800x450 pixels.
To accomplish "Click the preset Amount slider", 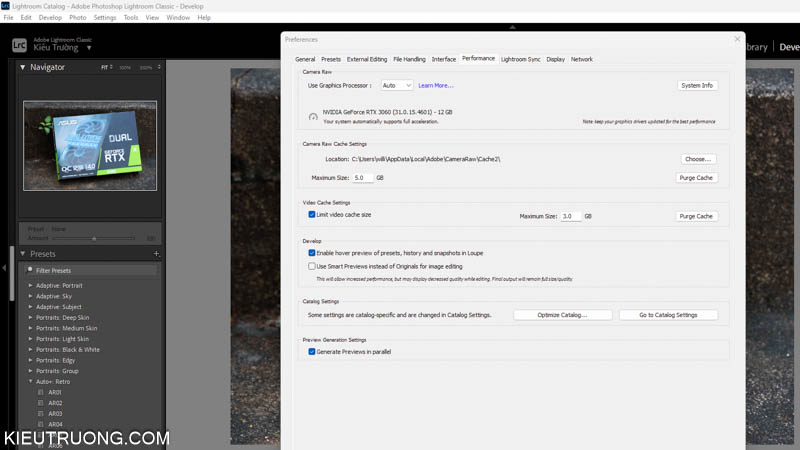I will point(94,238).
